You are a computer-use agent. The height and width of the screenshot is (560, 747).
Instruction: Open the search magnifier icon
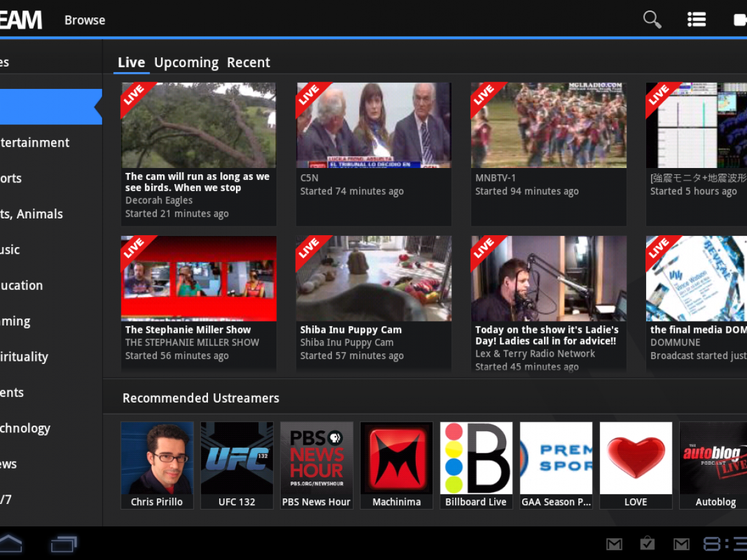(652, 20)
